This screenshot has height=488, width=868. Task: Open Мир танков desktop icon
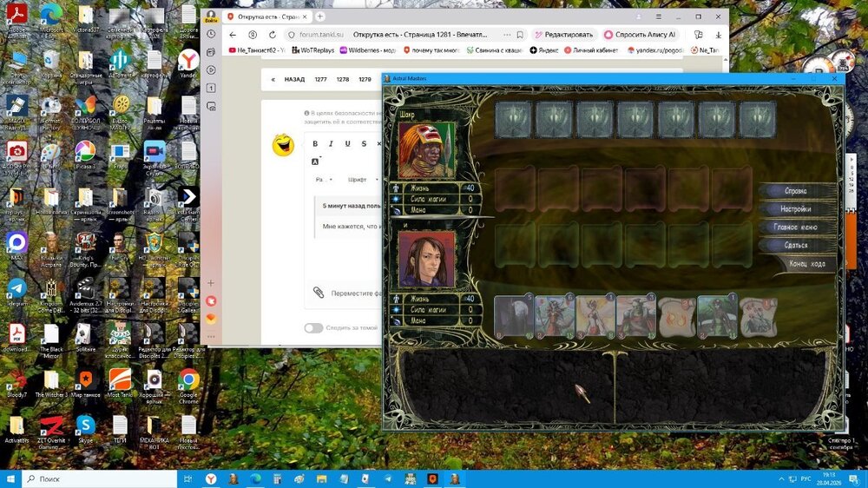[x=85, y=384]
